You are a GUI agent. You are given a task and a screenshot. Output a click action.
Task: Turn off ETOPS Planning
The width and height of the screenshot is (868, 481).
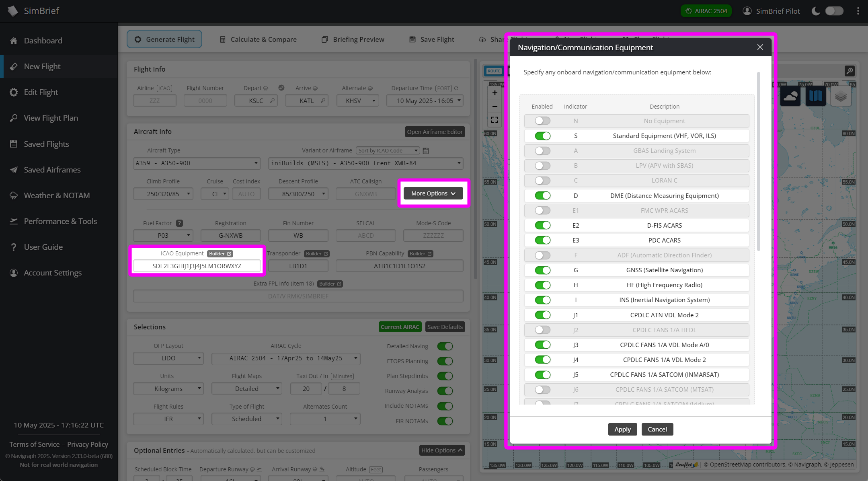[x=445, y=361]
